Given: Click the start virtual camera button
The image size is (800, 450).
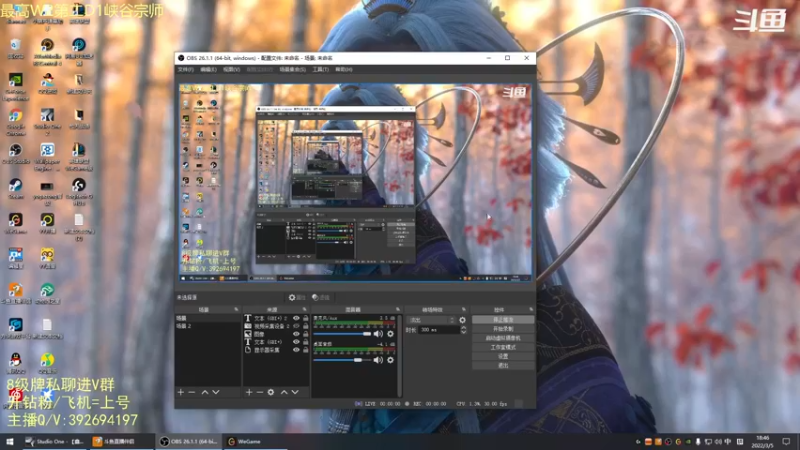Looking at the screenshot, I should [503, 338].
